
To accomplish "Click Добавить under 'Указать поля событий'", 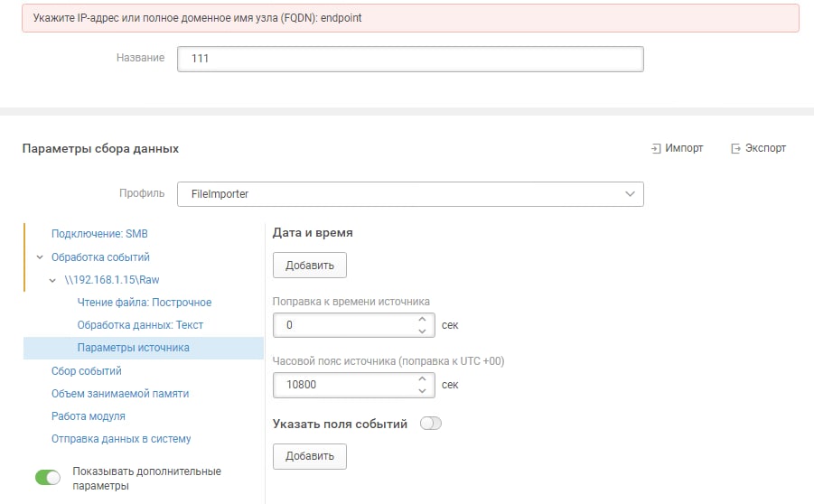I will click(310, 456).
